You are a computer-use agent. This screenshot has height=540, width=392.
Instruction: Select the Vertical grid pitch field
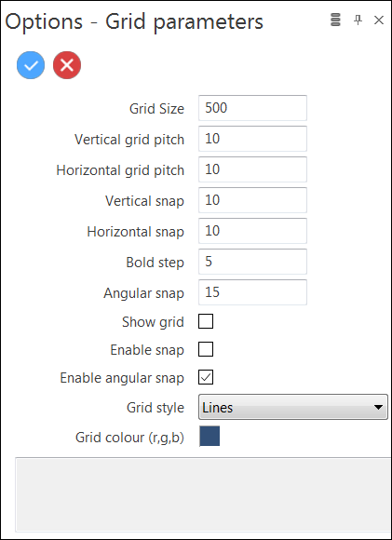tap(252, 139)
